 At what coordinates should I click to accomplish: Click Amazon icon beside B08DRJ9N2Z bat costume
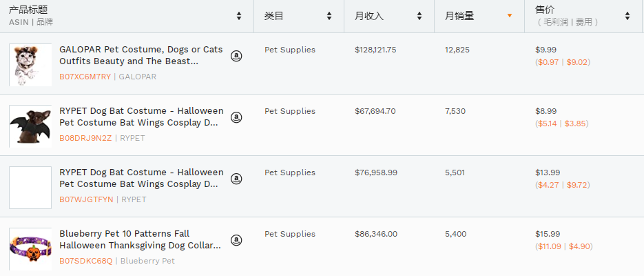click(x=236, y=117)
